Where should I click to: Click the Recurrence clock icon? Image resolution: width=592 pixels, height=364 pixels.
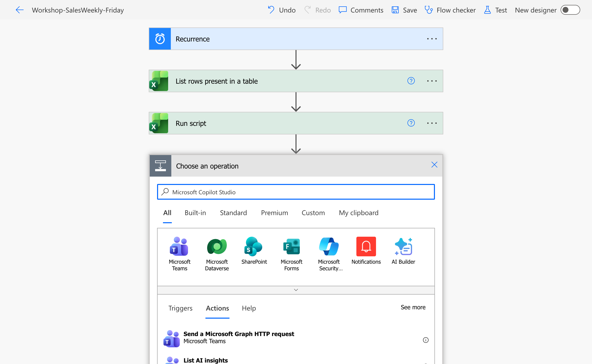tap(160, 39)
